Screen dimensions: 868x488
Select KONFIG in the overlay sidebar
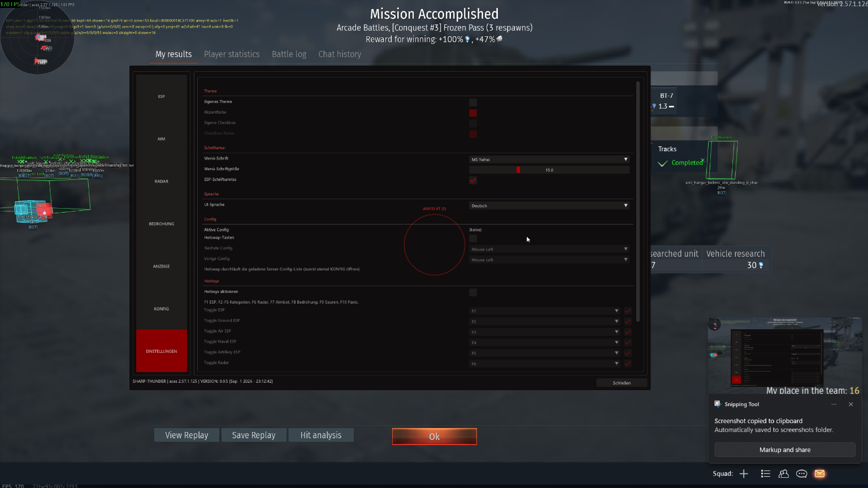pyautogui.click(x=162, y=309)
